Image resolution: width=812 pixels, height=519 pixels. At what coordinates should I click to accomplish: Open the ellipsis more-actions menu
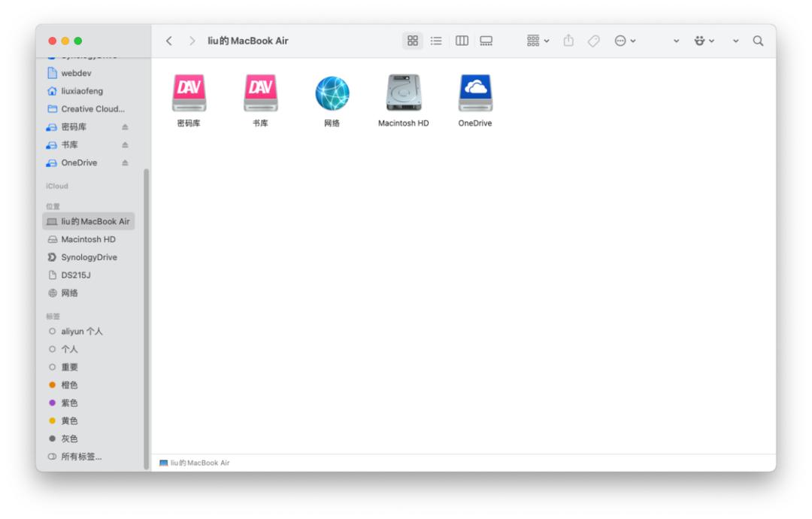coord(625,41)
